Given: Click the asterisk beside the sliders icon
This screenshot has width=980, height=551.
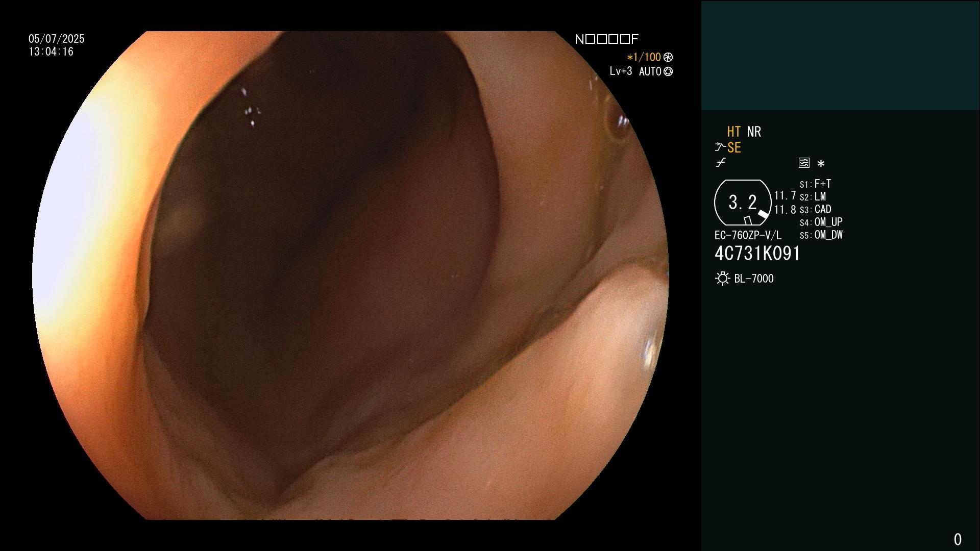Looking at the screenshot, I should 821,163.
